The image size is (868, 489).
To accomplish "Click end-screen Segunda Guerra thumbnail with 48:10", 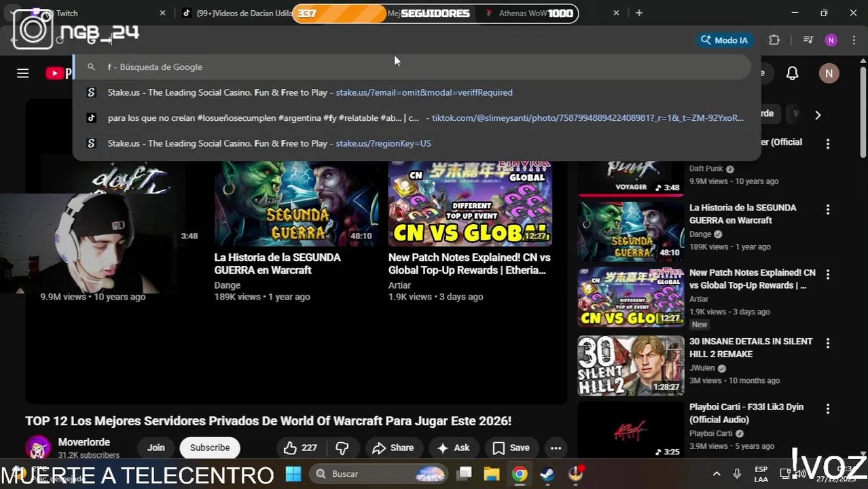I will point(296,203).
